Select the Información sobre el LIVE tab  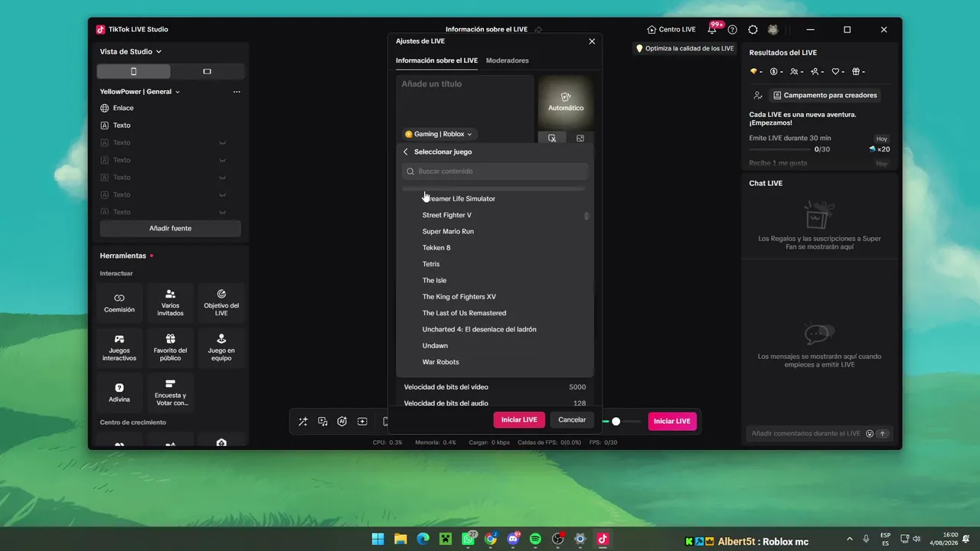click(436, 60)
